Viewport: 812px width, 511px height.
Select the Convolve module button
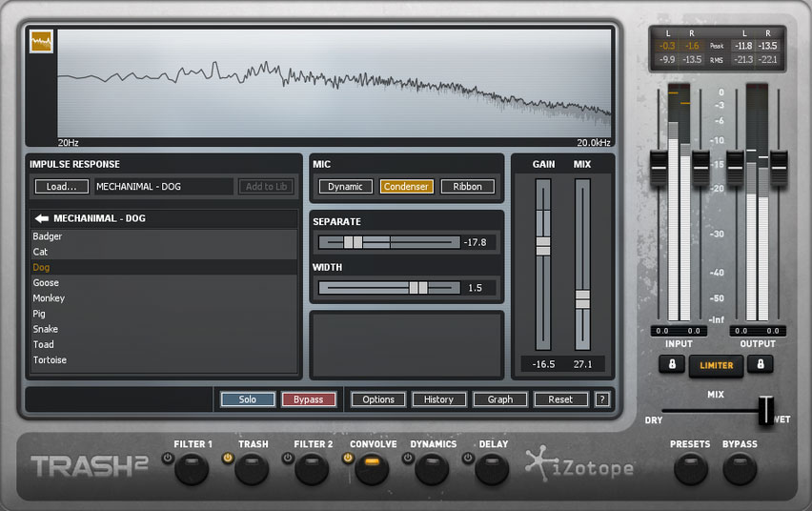coord(372,468)
